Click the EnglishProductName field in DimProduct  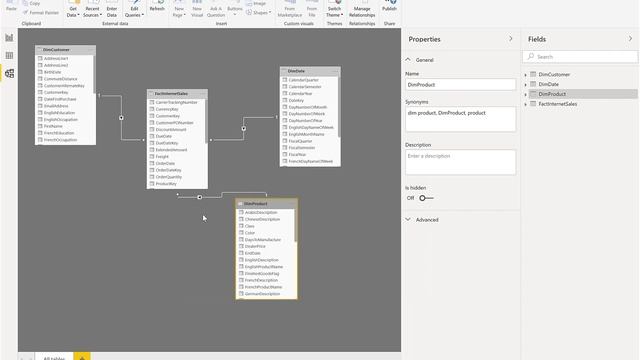pyautogui.click(x=264, y=267)
